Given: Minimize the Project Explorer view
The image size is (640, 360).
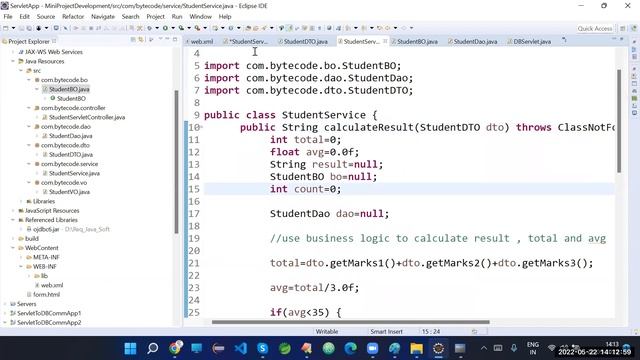Looking at the screenshot, I should 167,39.
